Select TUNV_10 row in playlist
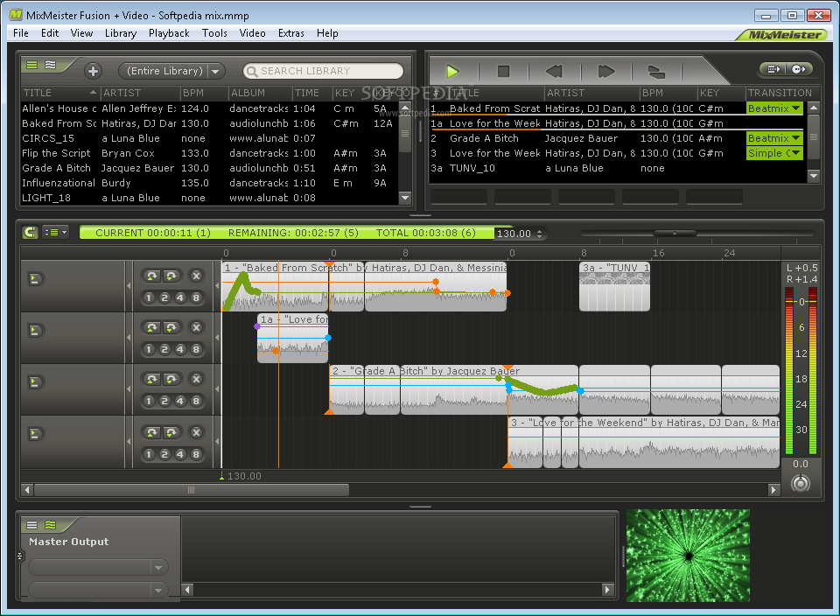This screenshot has height=616, width=840. coord(616,168)
